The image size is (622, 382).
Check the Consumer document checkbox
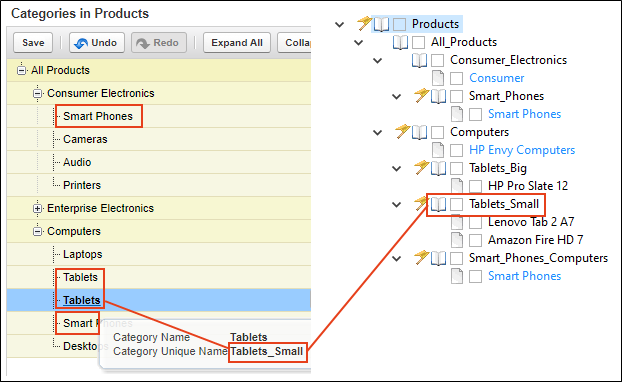(x=457, y=78)
